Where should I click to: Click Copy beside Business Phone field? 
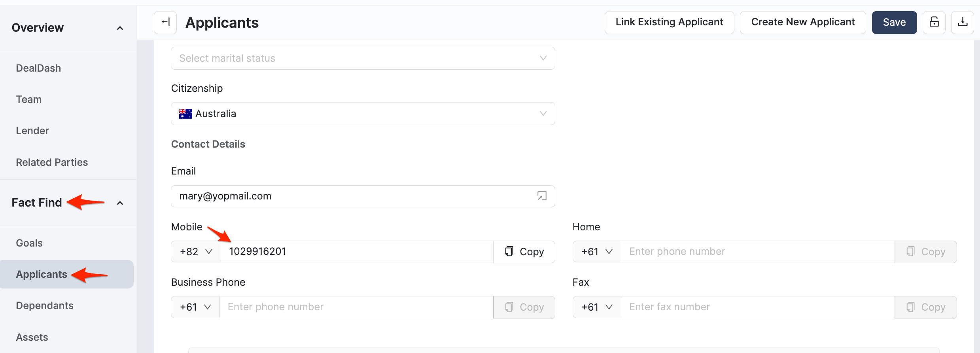pos(524,307)
